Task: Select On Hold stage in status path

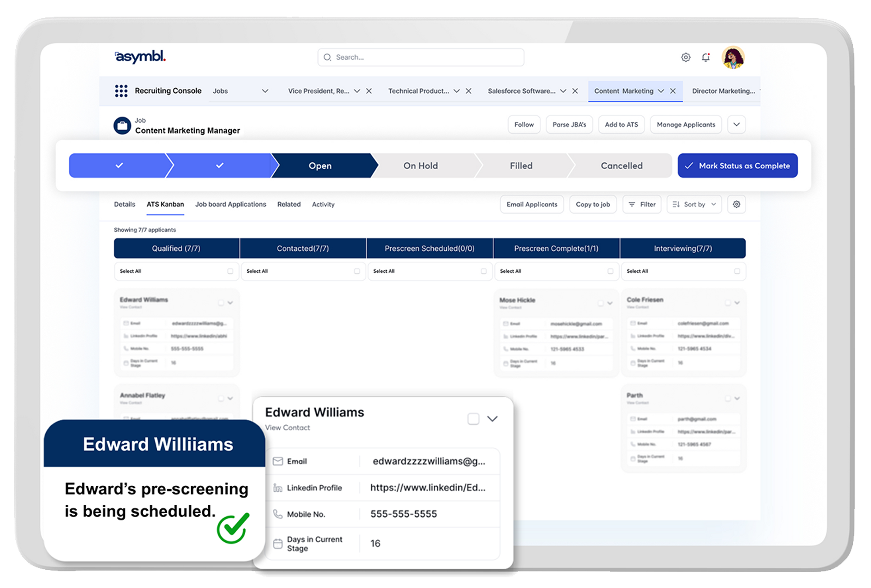Action: 420,166
